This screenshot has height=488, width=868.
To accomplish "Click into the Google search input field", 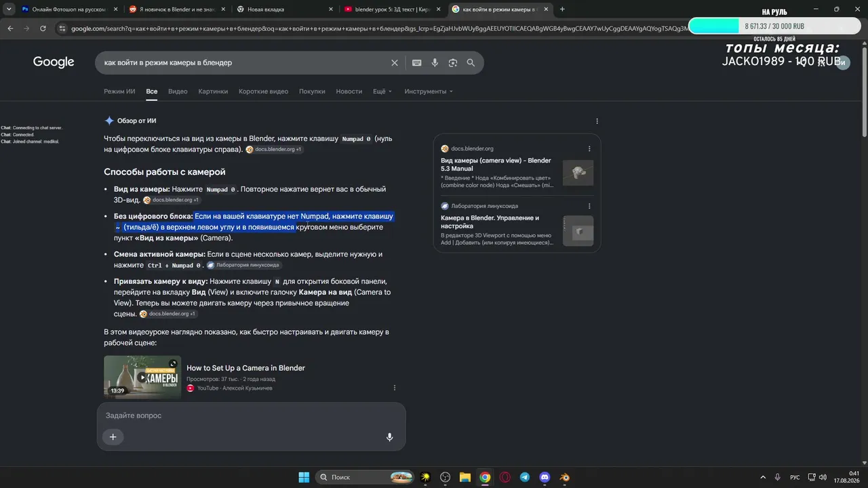I will pos(244,62).
